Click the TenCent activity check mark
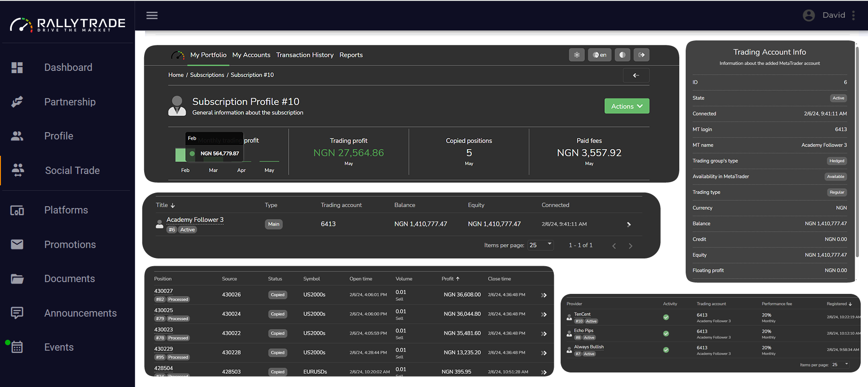The width and height of the screenshot is (868, 387). 666,318
